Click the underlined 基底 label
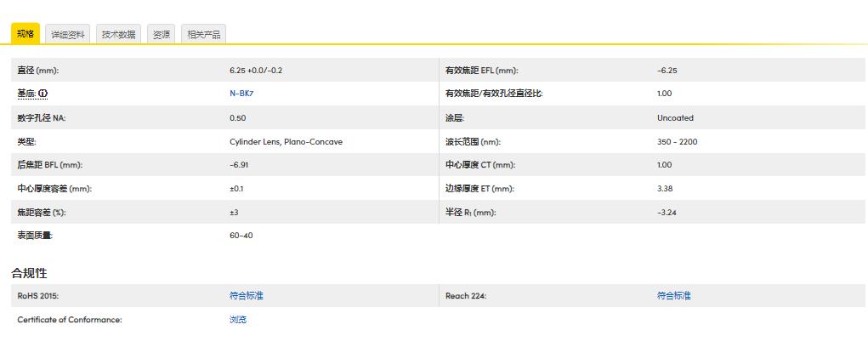868x353 pixels. tap(26, 94)
